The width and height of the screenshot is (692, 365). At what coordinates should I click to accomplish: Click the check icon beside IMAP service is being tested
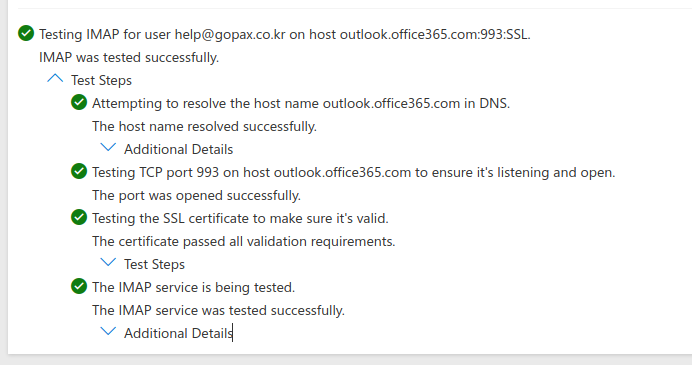pyautogui.click(x=79, y=286)
